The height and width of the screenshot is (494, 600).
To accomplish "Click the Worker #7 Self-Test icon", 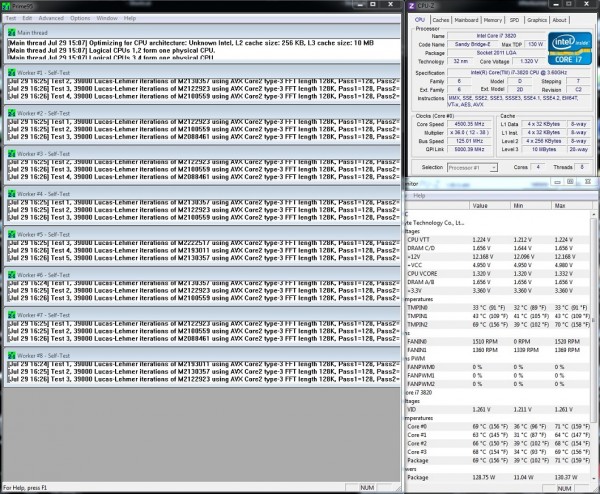I will [x=11, y=315].
